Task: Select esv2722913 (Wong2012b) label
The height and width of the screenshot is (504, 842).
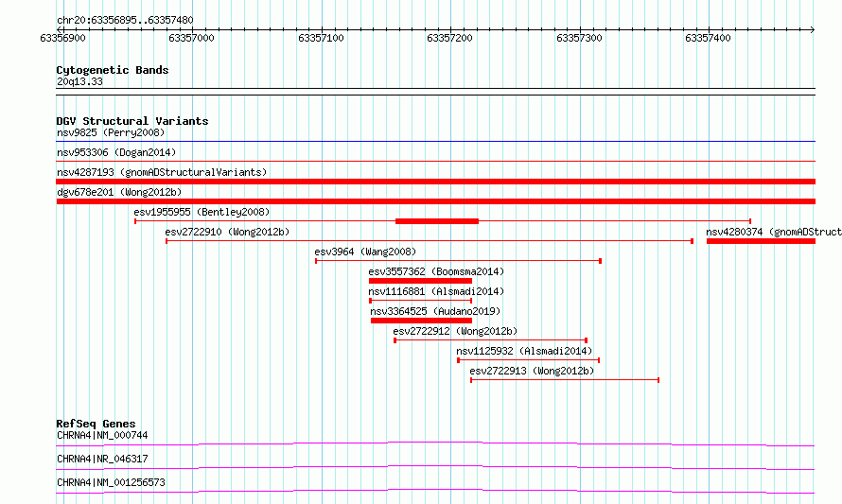Action: pyautogui.click(x=532, y=371)
